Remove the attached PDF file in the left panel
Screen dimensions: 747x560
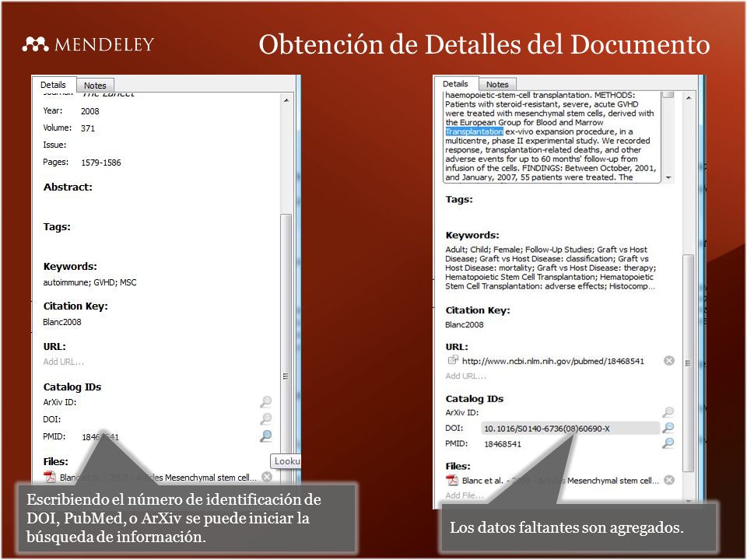267,477
